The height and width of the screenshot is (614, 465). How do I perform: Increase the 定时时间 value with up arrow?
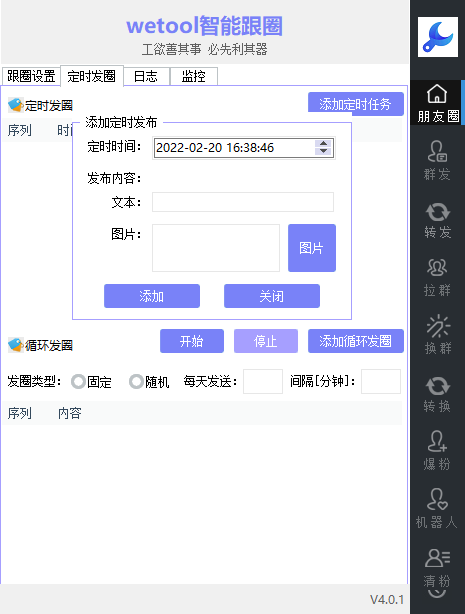pyautogui.click(x=323, y=143)
